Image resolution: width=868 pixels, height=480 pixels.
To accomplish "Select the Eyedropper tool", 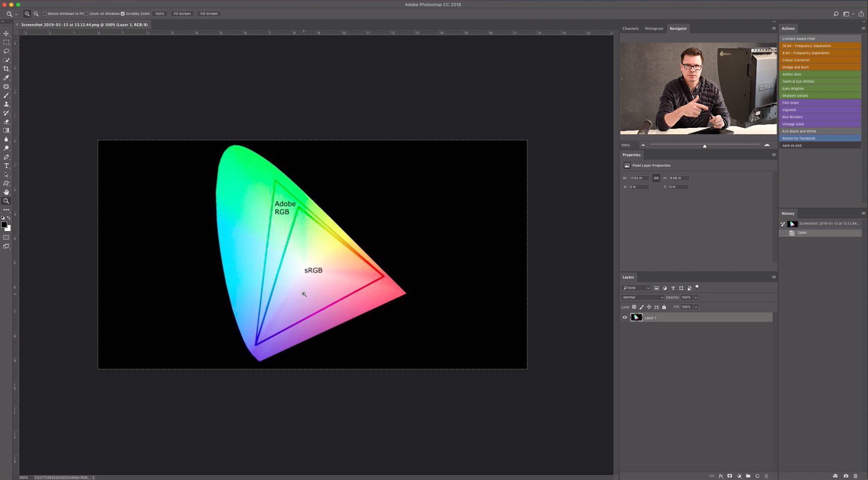I will pos(6,78).
